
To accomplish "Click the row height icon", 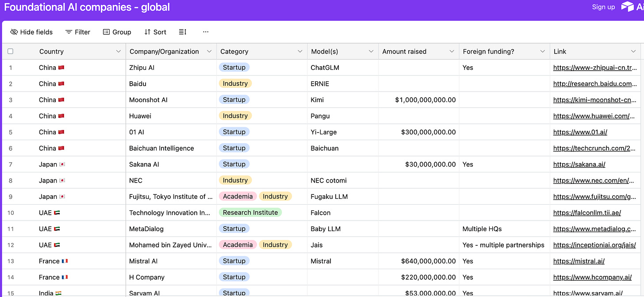I will coord(183,32).
